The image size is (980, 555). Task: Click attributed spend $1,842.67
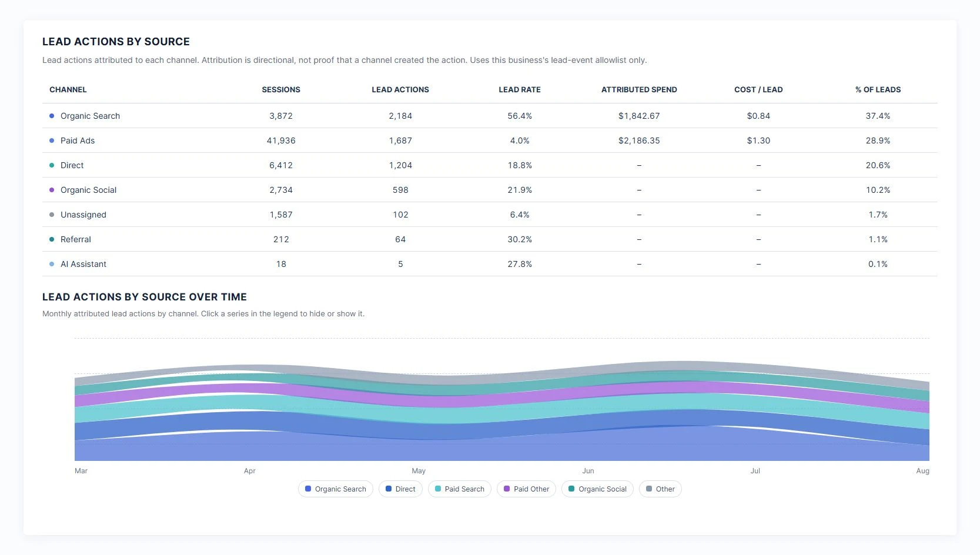639,116
